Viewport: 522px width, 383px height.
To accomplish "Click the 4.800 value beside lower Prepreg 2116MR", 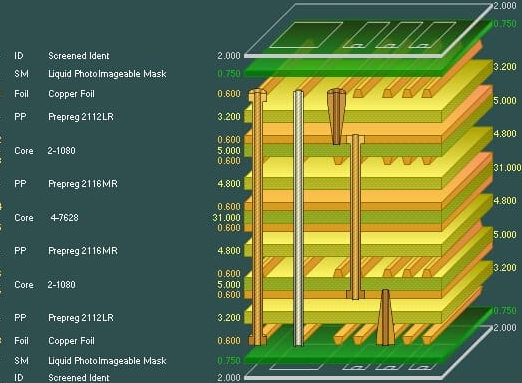I will click(x=229, y=251).
